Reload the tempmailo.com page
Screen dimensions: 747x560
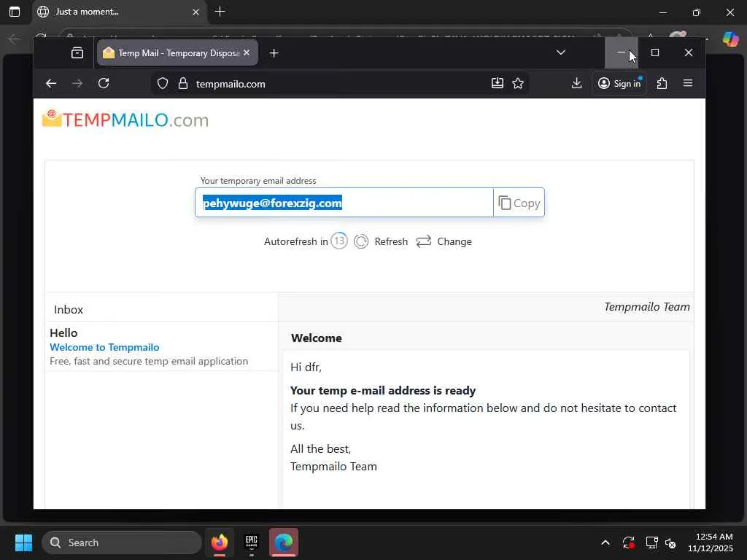point(104,83)
